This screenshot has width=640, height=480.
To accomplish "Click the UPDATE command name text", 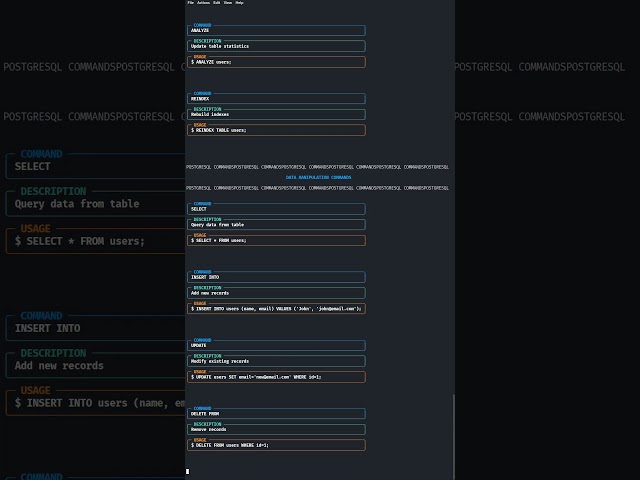I will pos(198,345).
